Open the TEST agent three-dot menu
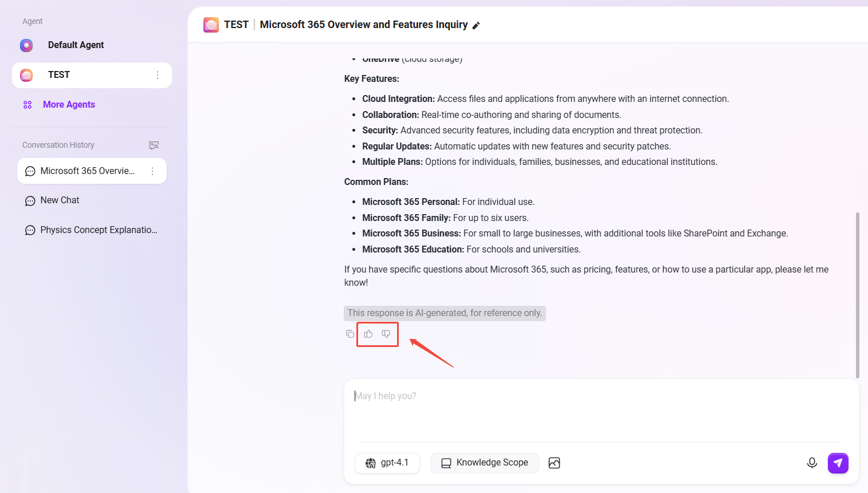The height and width of the screenshot is (493, 868). [158, 75]
